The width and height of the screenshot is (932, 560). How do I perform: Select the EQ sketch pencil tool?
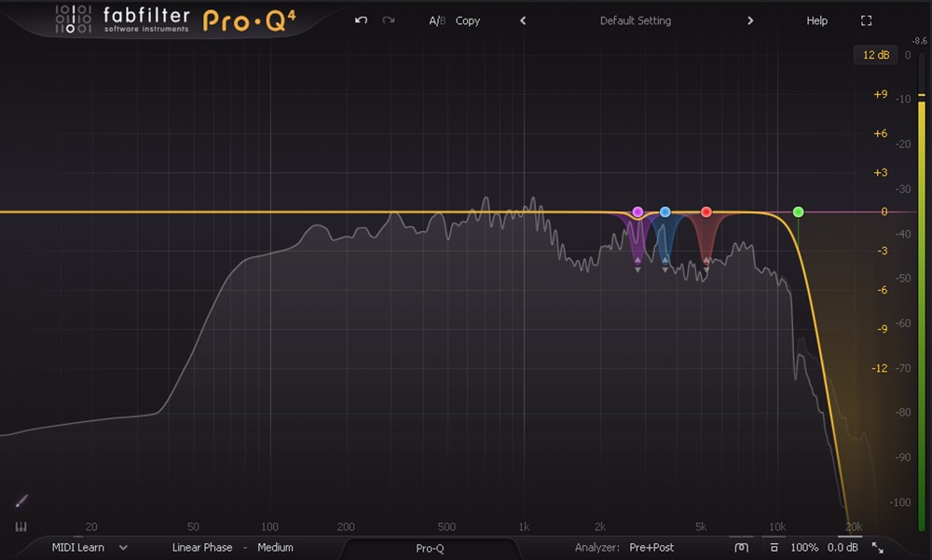pos(21,501)
